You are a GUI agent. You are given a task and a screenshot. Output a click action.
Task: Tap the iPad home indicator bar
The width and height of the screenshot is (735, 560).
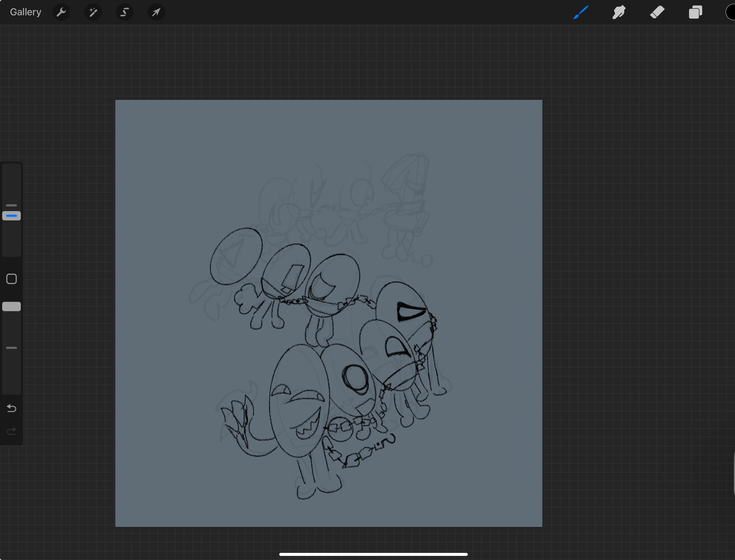(x=373, y=554)
